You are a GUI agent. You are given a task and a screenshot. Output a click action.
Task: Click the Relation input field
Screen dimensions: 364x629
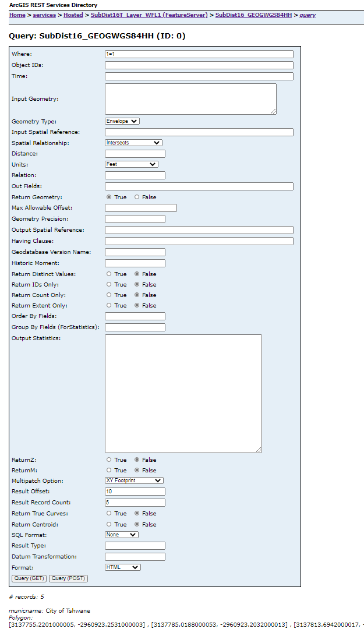click(135, 175)
